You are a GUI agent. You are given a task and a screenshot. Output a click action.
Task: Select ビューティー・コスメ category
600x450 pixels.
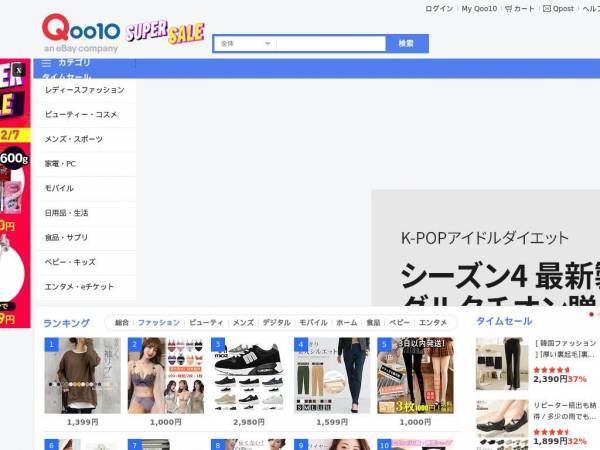coord(85,114)
